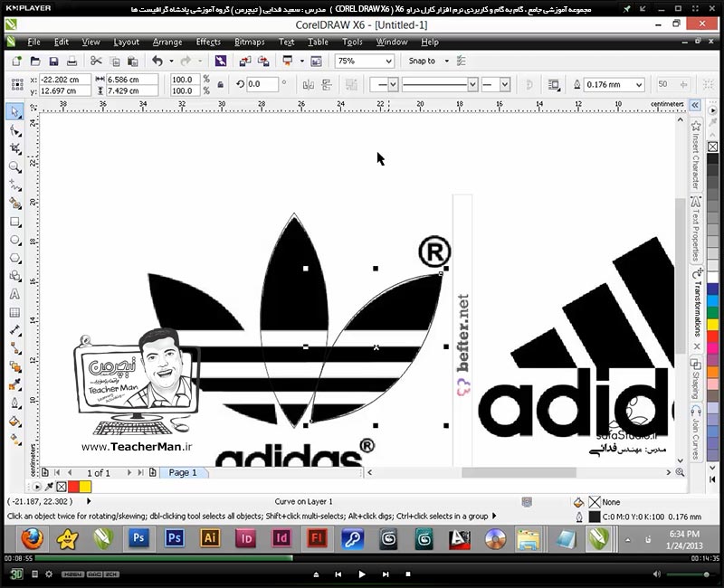Toggle the No fill swatch in document palette
724x588 pixels.
coord(62,487)
